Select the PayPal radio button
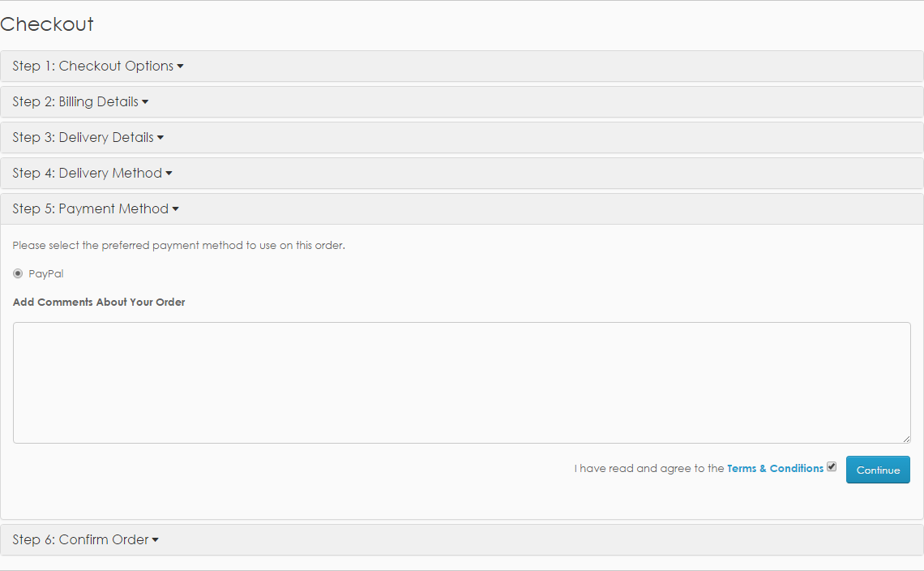The height and width of the screenshot is (571, 924). pyautogui.click(x=18, y=273)
